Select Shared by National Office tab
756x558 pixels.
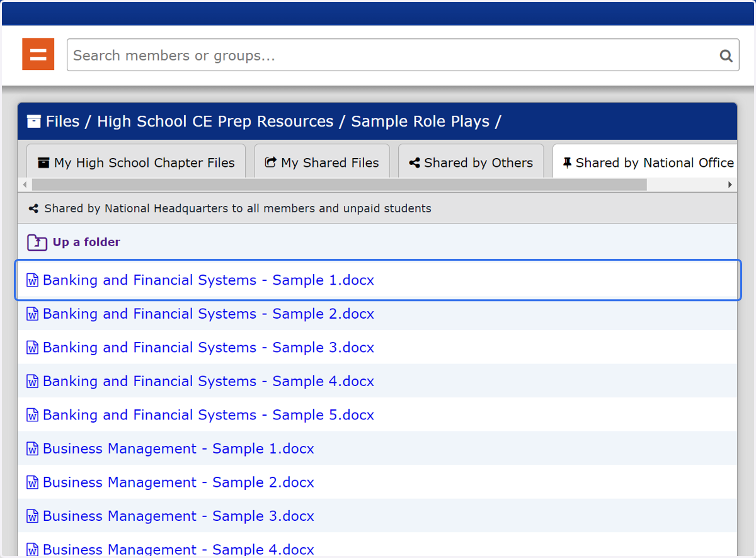(x=645, y=162)
